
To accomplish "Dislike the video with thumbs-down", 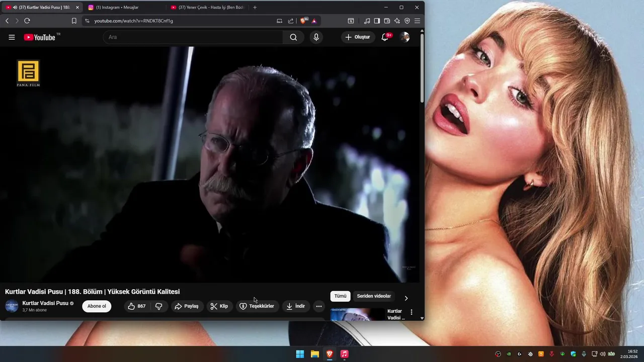I will point(158,306).
